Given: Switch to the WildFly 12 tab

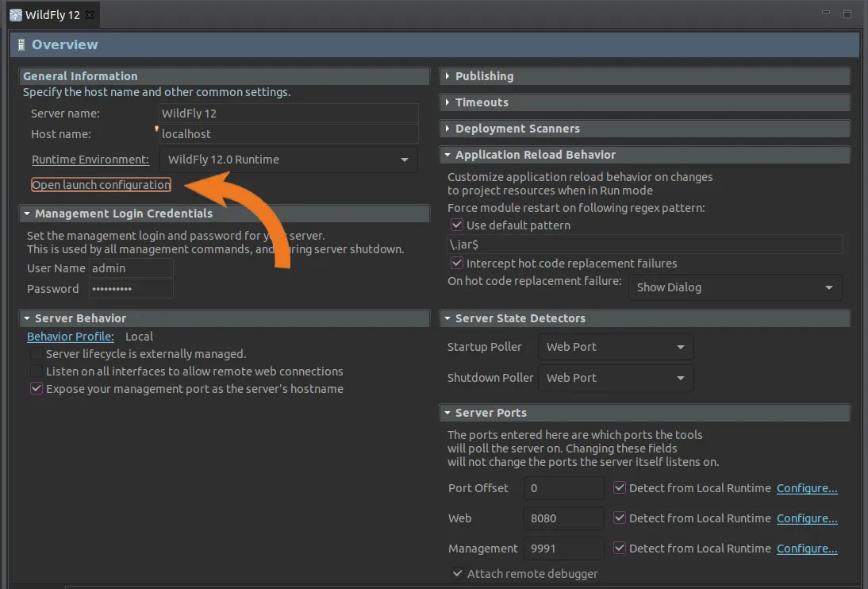Looking at the screenshot, I should tap(52, 15).
